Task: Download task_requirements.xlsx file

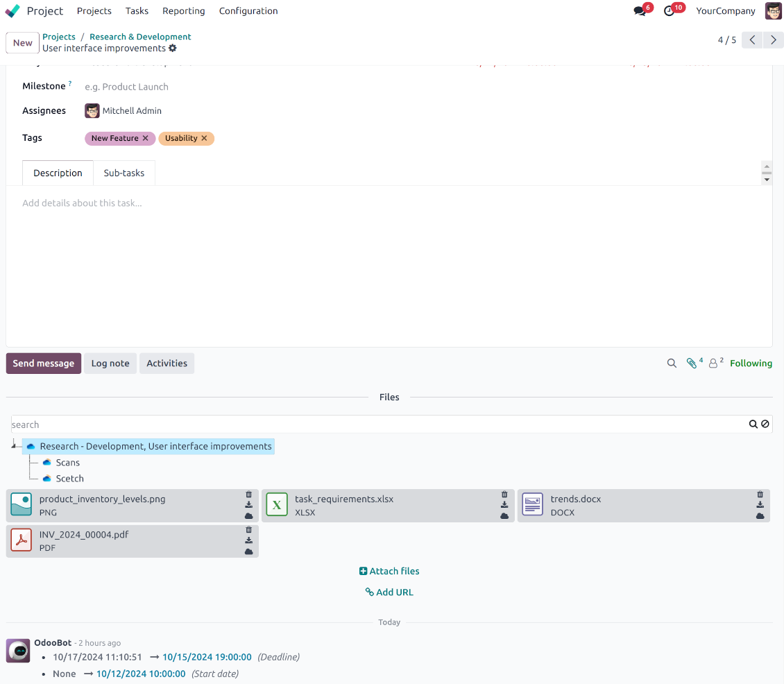Action: 504,505
